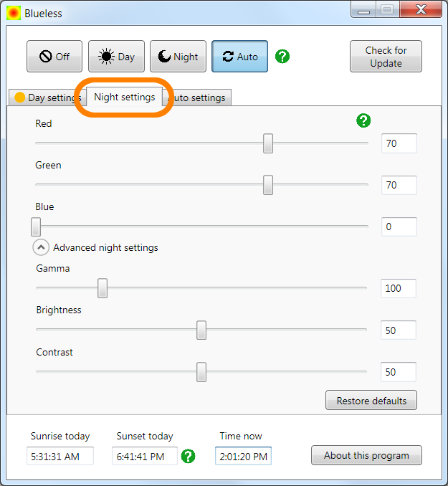Click the Red slider thumb

point(268,143)
